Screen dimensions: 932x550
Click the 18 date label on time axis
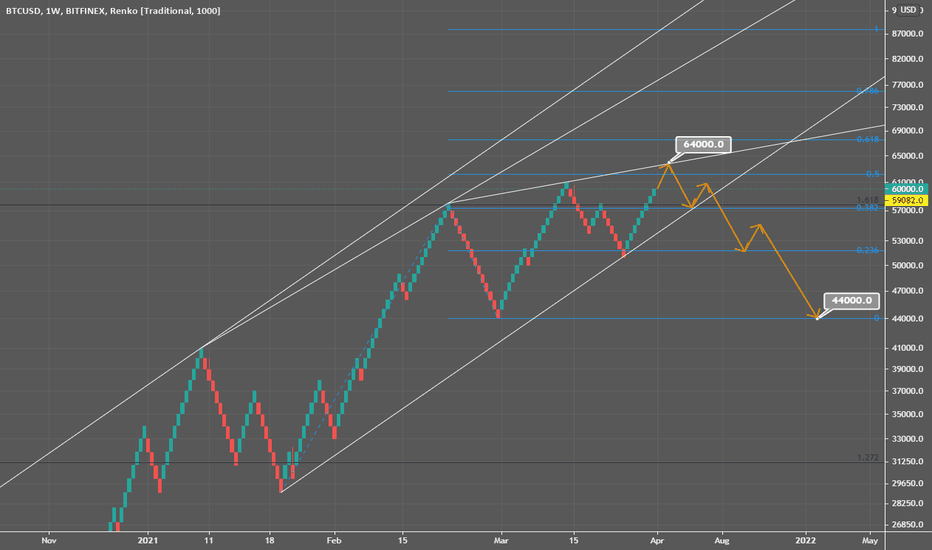(x=269, y=540)
